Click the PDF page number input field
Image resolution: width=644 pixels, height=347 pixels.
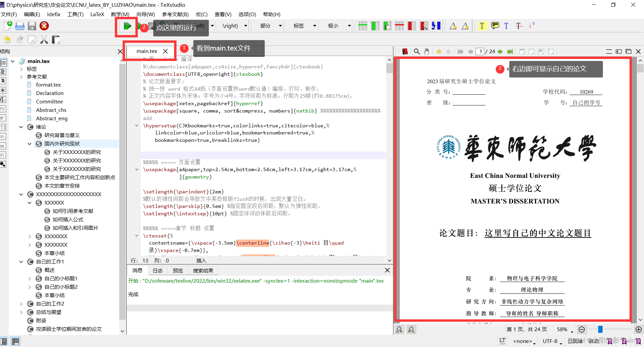(x=480, y=52)
